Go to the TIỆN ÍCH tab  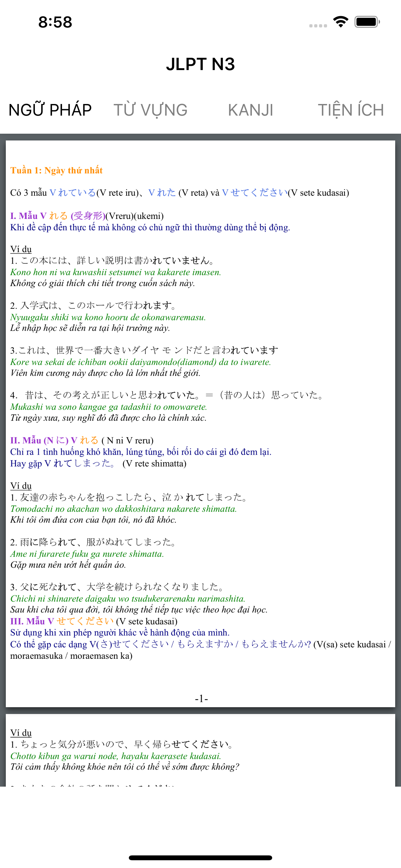pos(351,110)
